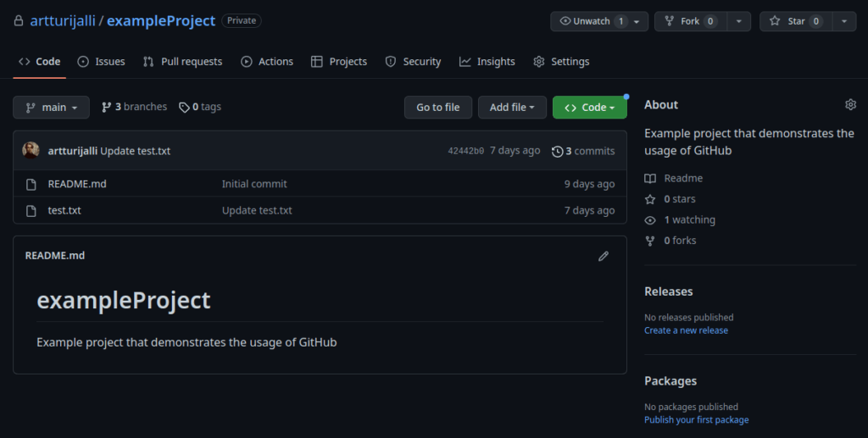Click the Projects tab table icon

coord(317,62)
